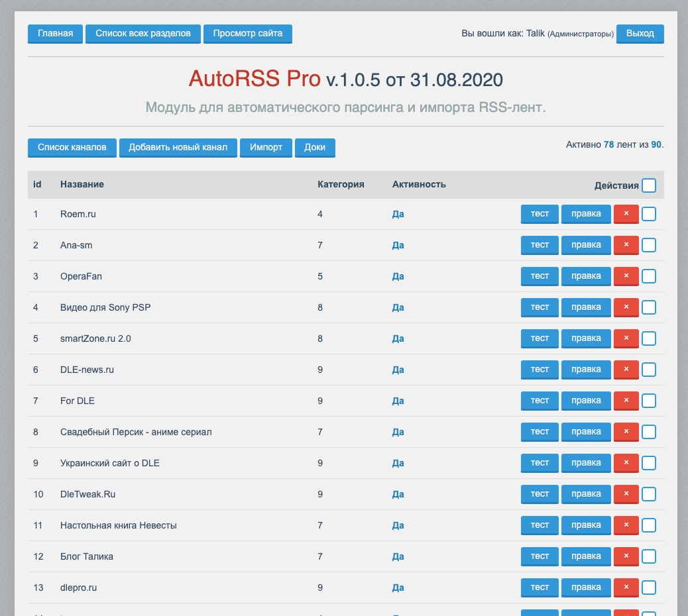The width and height of the screenshot is (688, 616).
Task: Click Добавить новый канал button
Action: 178,148
